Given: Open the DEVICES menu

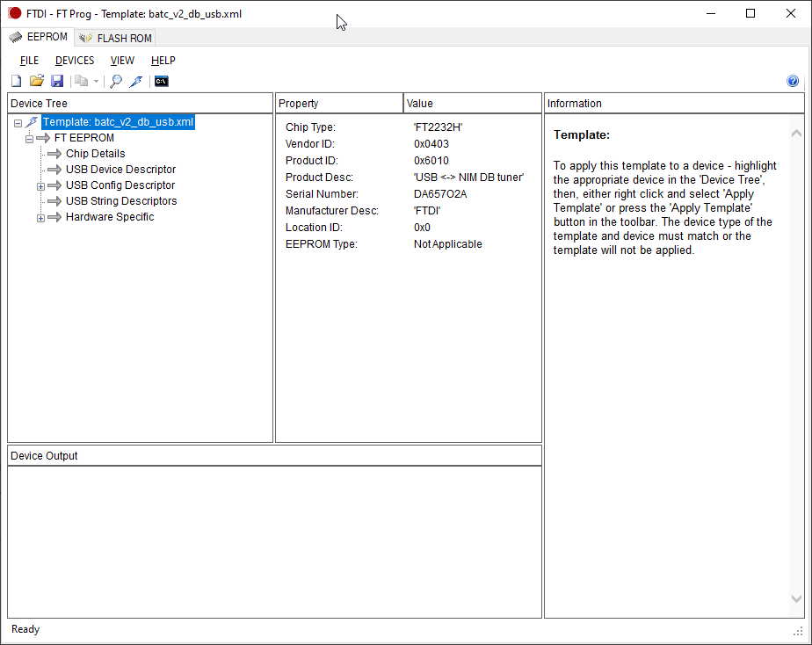Looking at the screenshot, I should [75, 61].
